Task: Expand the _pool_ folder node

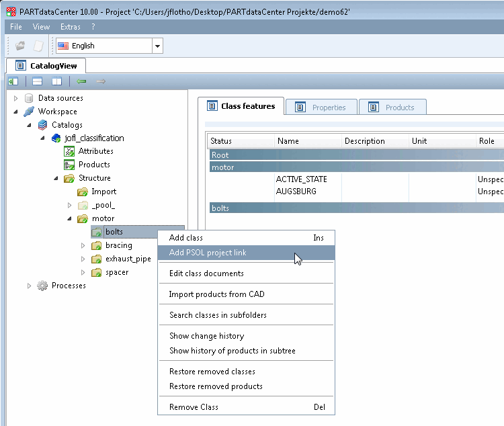Action: coord(69,205)
